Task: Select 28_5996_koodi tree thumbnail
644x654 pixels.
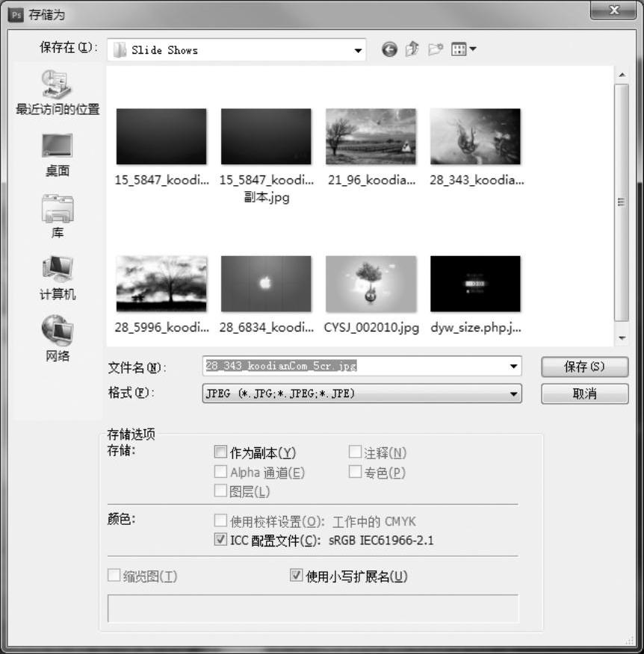Action: pyautogui.click(x=161, y=284)
